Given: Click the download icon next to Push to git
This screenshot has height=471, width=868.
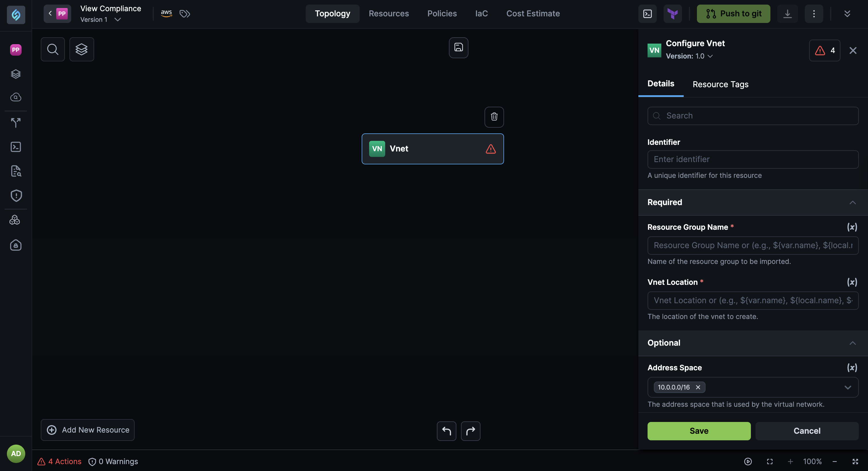Looking at the screenshot, I should 787,13.
